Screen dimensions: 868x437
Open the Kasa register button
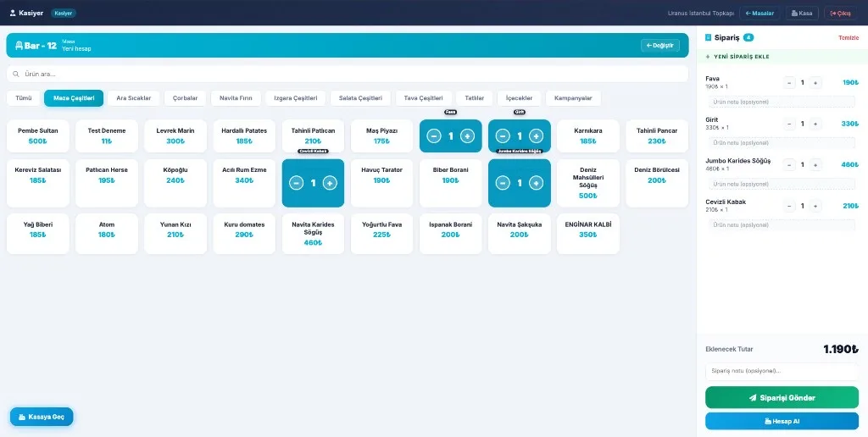pyautogui.click(x=802, y=14)
